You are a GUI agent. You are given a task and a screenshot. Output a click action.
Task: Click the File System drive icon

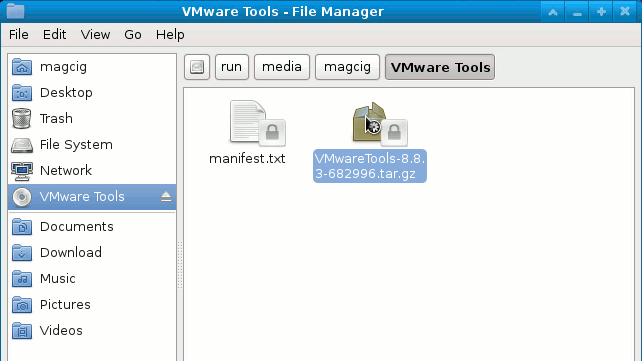22,145
